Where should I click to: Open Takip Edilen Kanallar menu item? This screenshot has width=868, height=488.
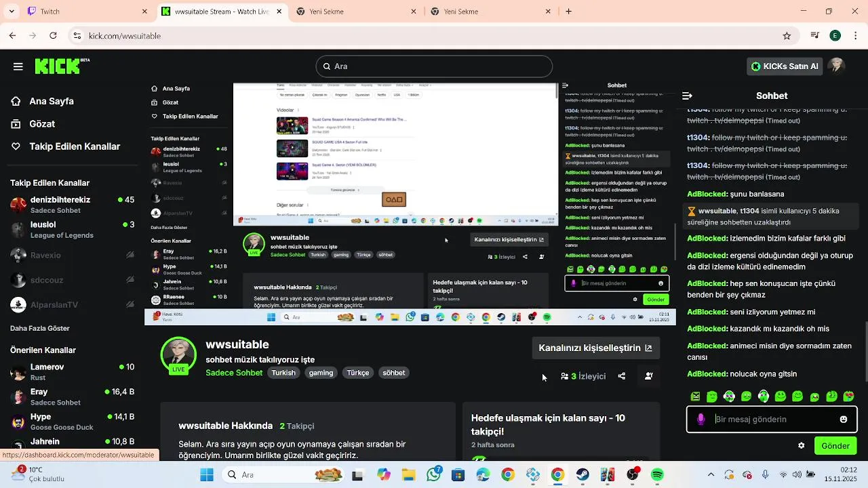click(x=65, y=146)
